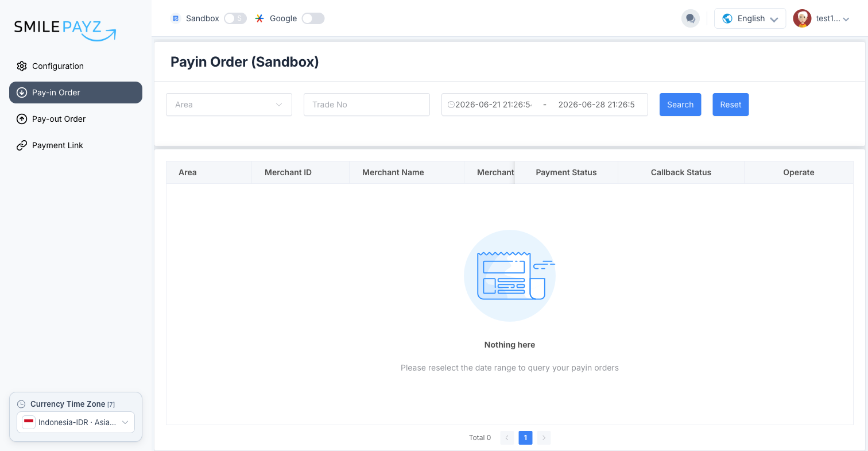Go to next page arrow
The image size is (868, 451).
click(x=544, y=438)
